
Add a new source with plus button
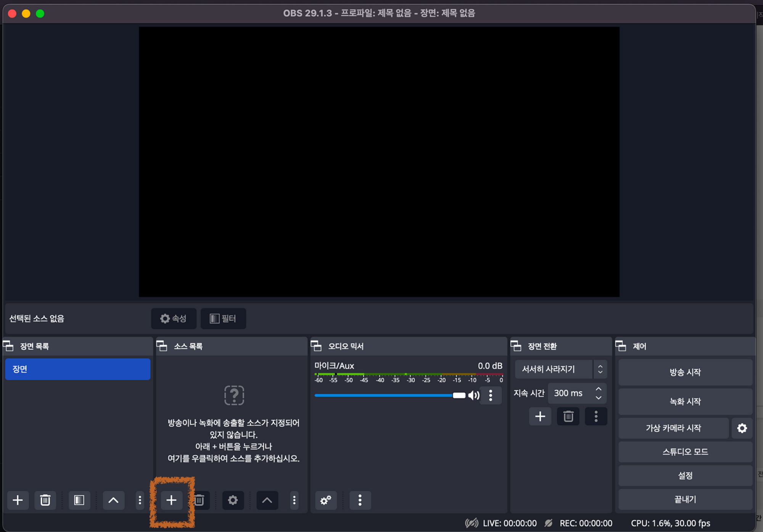171,500
